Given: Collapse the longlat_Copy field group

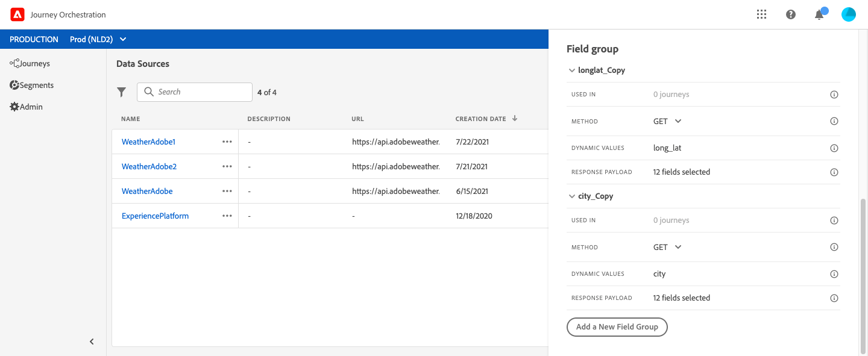Looking at the screenshot, I should tap(572, 70).
